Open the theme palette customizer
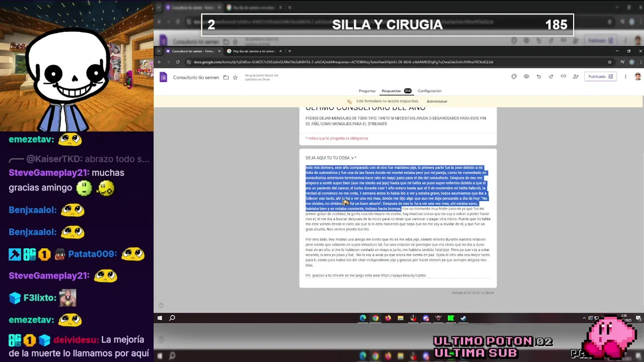 (514, 76)
